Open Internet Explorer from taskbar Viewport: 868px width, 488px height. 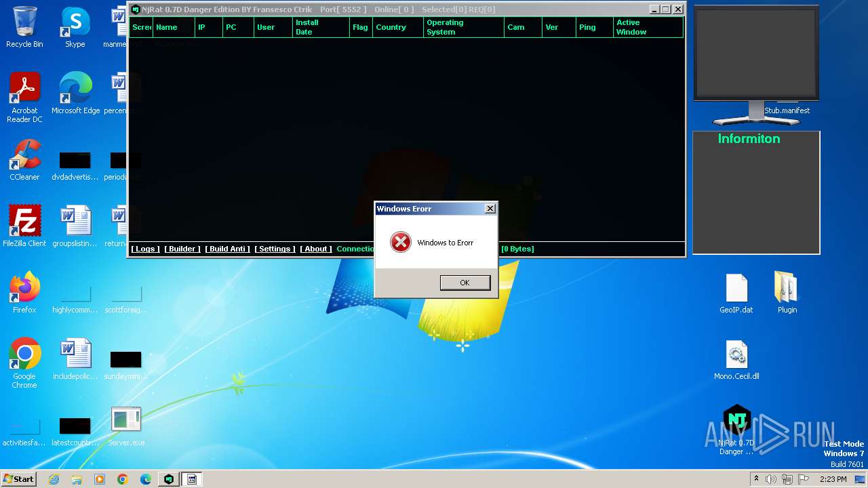[54, 479]
